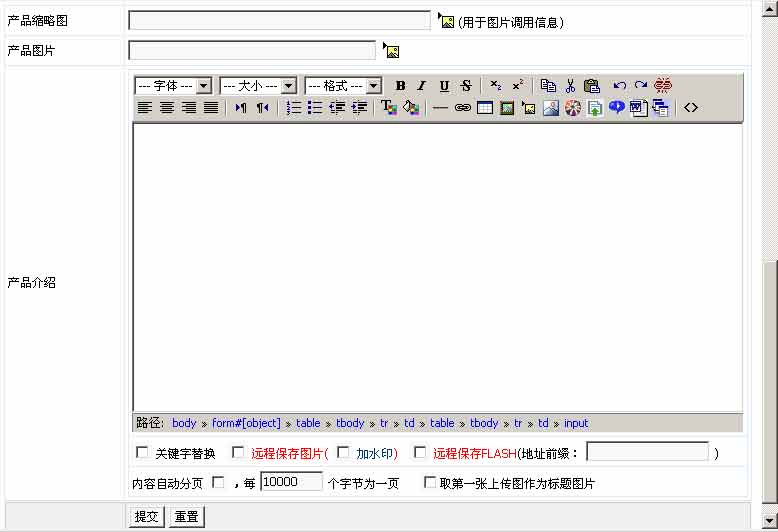Click the blue speech bubble icon
778x532 pixels.
(x=617, y=107)
